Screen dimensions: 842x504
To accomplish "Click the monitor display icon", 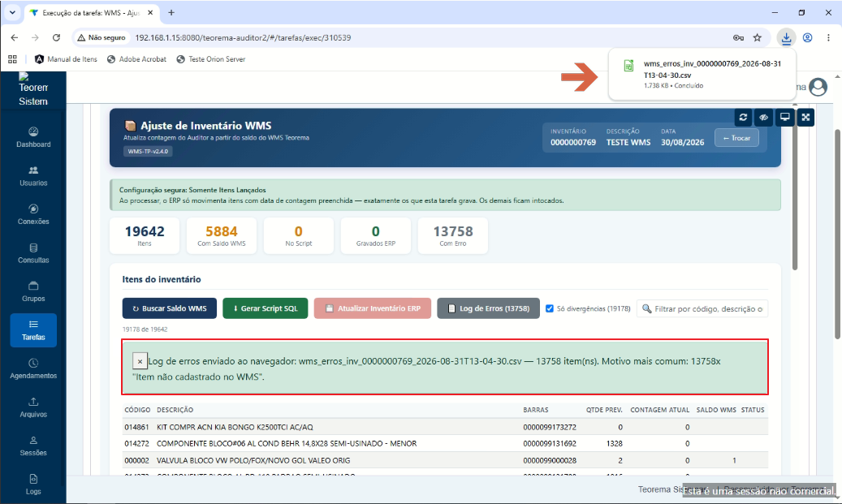I will [x=784, y=117].
